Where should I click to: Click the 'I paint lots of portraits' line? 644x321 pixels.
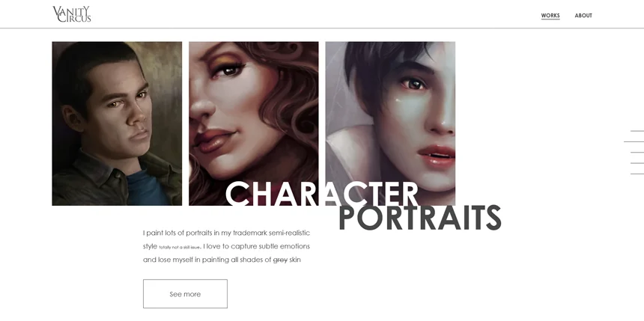click(226, 233)
